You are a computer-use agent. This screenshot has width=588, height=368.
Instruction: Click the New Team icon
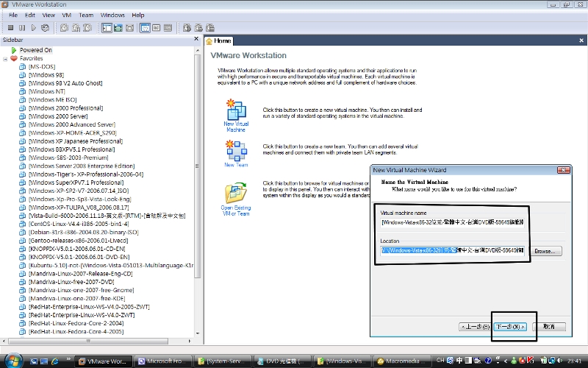pos(236,150)
